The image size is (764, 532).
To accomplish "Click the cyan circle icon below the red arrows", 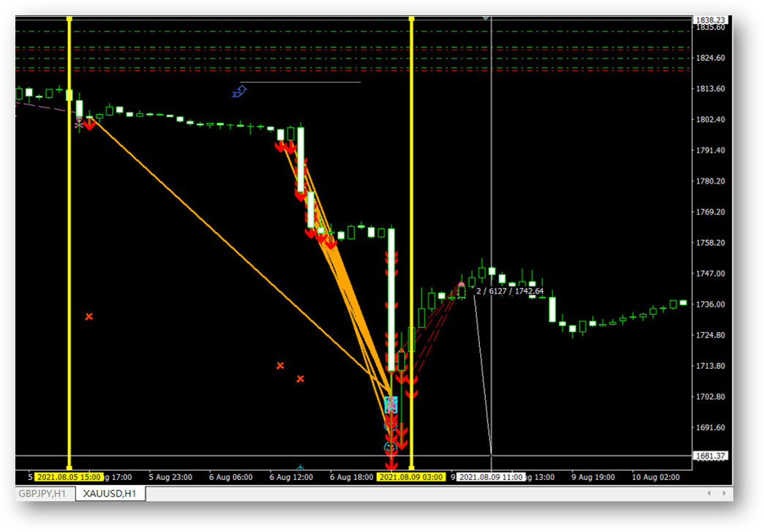I will click(x=390, y=447).
